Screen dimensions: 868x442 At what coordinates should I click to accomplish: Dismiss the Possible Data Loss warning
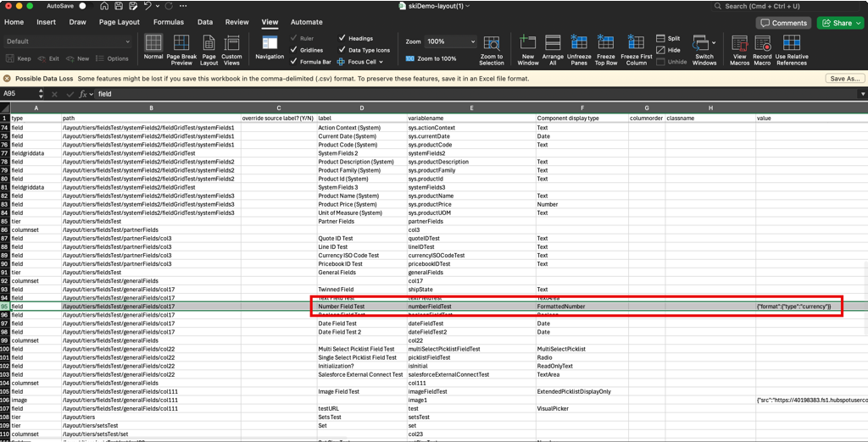click(x=7, y=79)
